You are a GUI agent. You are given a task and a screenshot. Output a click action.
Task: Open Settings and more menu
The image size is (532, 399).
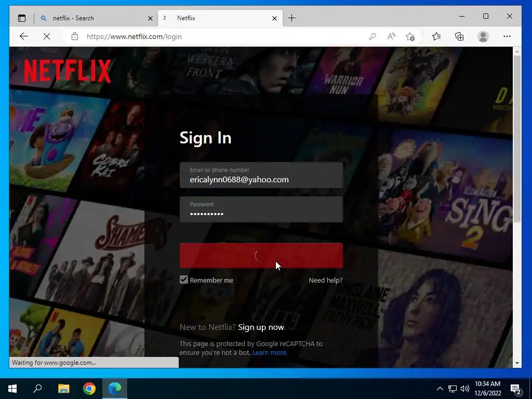click(507, 36)
